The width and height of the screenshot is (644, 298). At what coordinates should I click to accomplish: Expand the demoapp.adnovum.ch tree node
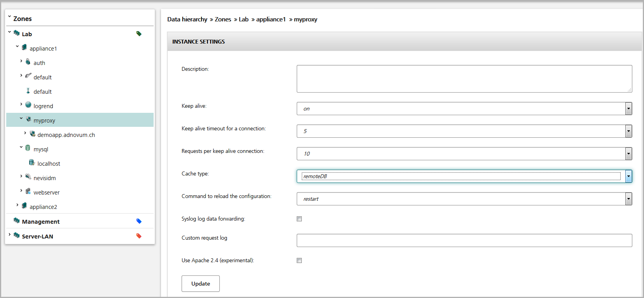[x=25, y=133]
